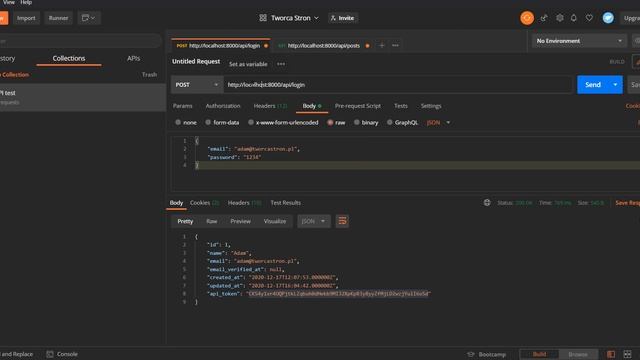640x360 pixels.
Task: Open the satellite capture requests icon
Action: coord(544,18)
